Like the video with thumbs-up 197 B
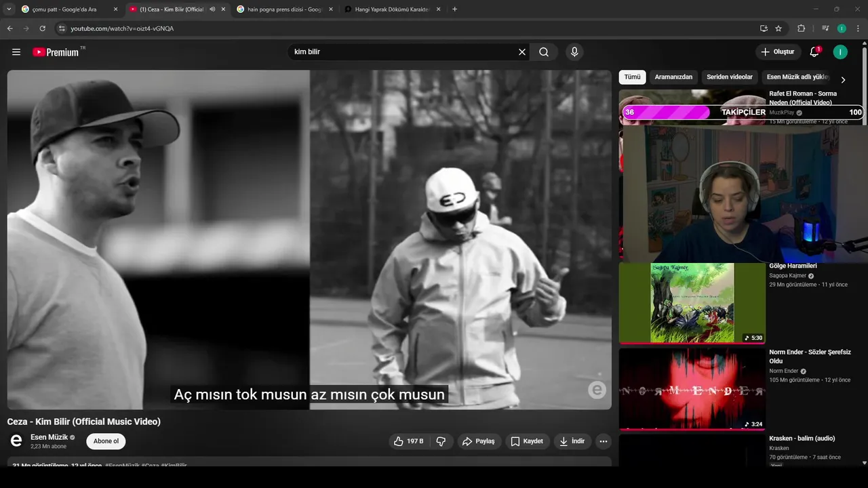The image size is (868, 488). pyautogui.click(x=408, y=441)
